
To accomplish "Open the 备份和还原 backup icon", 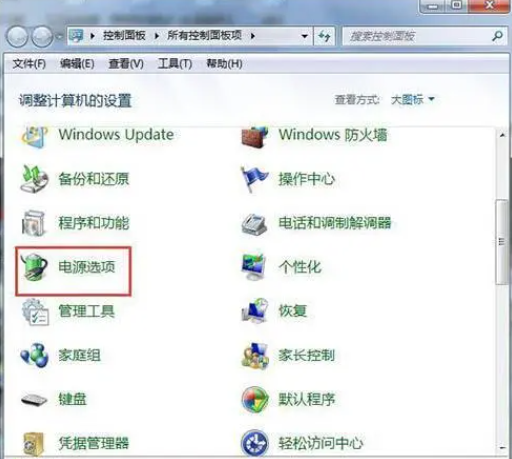I will [34, 179].
